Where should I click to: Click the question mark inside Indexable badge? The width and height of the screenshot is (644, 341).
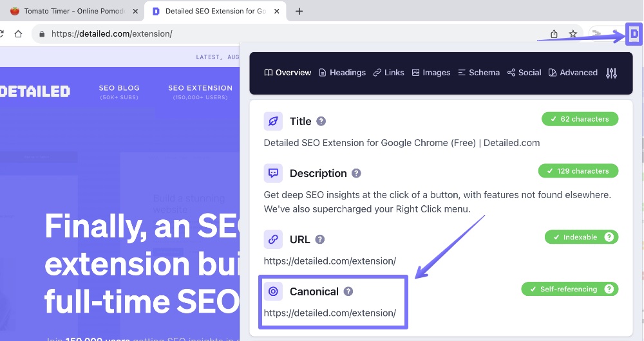tap(609, 237)
